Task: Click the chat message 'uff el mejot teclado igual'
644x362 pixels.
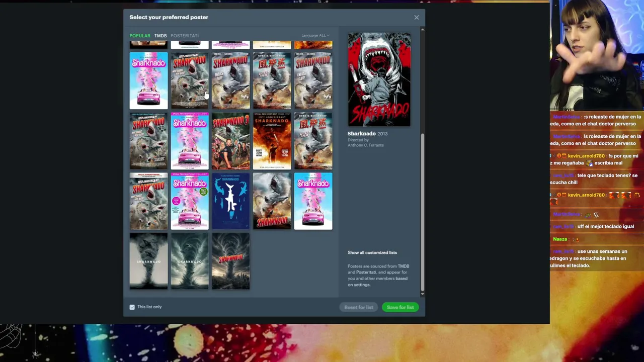Action: tap(606, 227)
